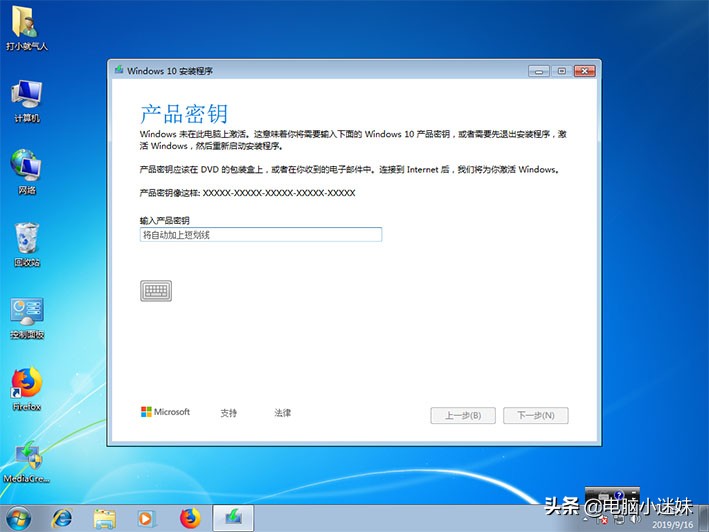Open the on-screen keyboard icon

pos(156,291)
